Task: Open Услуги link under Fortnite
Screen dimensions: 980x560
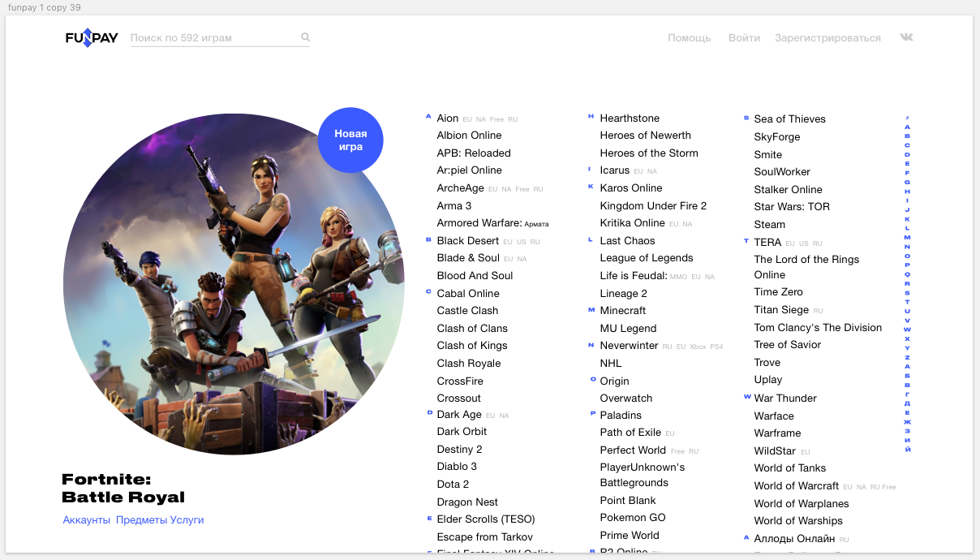Action: (x=187, y=520)
